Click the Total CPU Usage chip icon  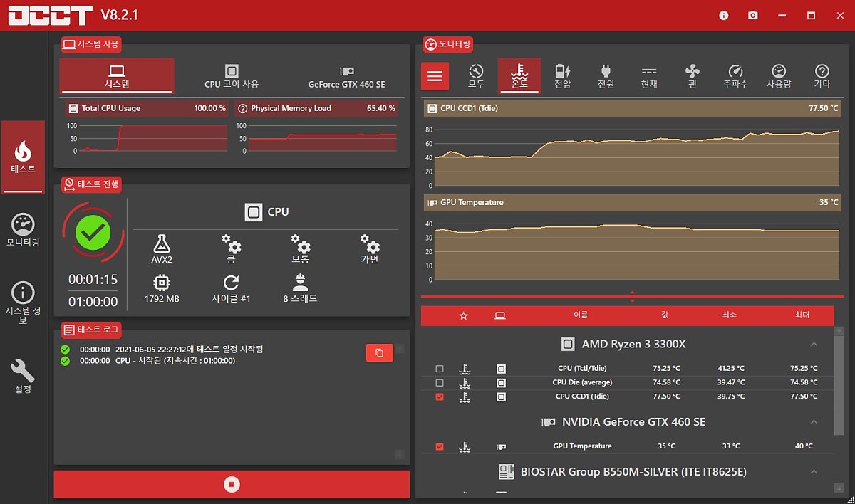coord(73,109)
